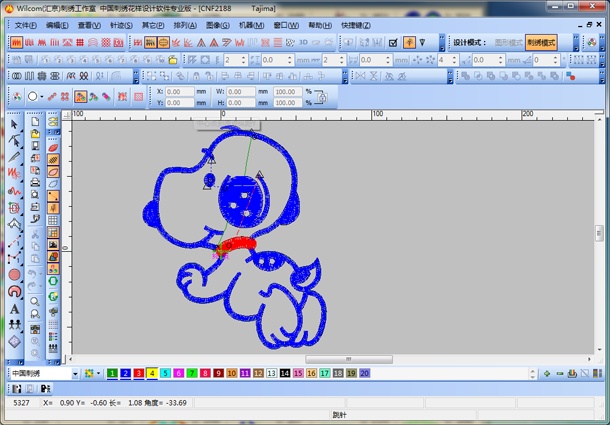Open the 针迹(S) menu
610x425 pixels.
(x=121, y=25)
